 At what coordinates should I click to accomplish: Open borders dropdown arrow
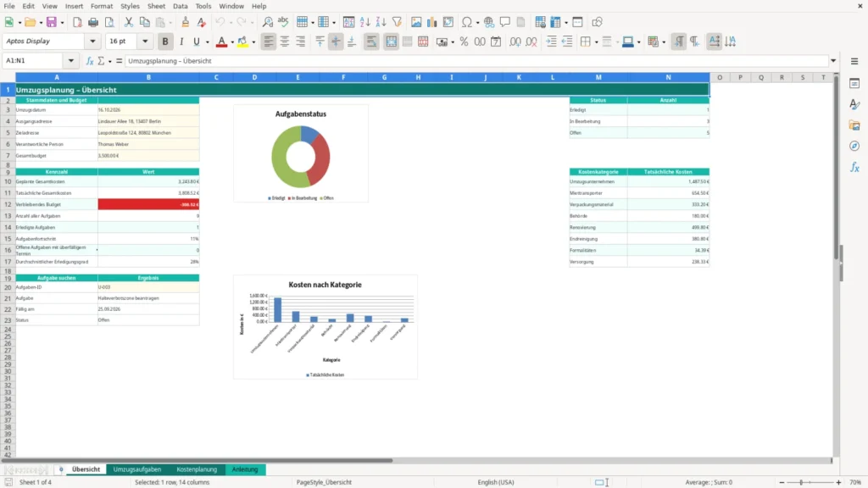click(x=596, y=42)
